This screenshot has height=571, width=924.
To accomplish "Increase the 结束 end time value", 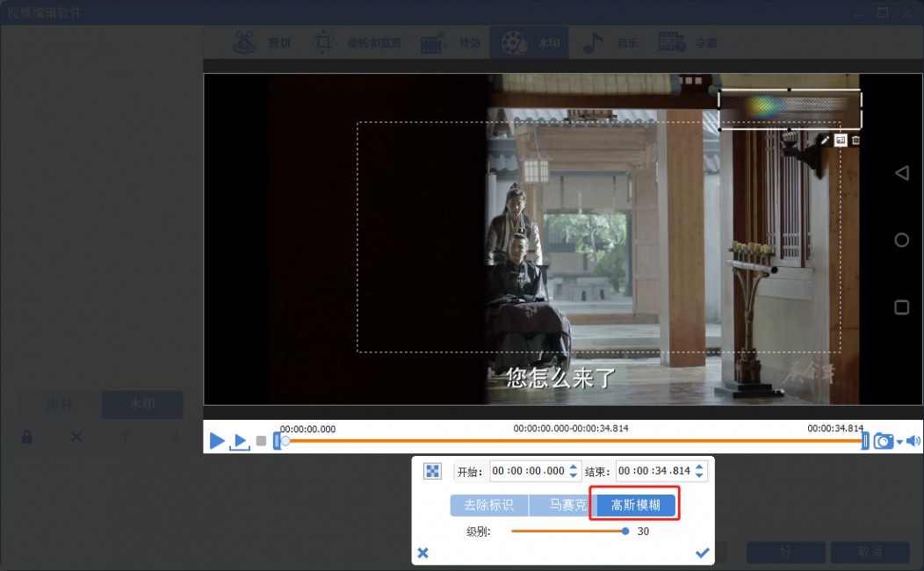I will point(699,466).
